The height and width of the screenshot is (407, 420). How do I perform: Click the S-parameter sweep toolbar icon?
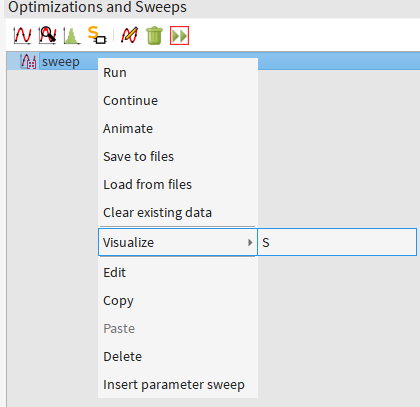[97, 35]
